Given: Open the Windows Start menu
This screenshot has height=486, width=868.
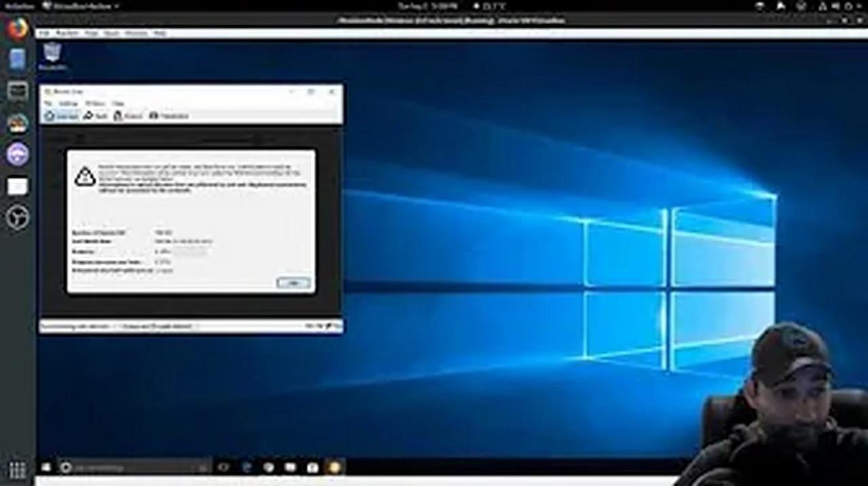Looking at the screenshot, I should pyautogui.click(x=46, y=467).
